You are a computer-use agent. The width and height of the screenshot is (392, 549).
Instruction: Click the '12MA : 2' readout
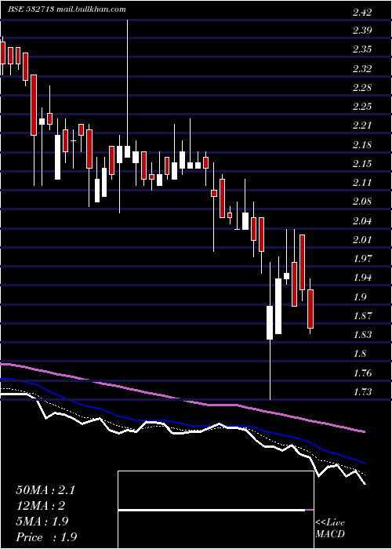click(41, 506)
